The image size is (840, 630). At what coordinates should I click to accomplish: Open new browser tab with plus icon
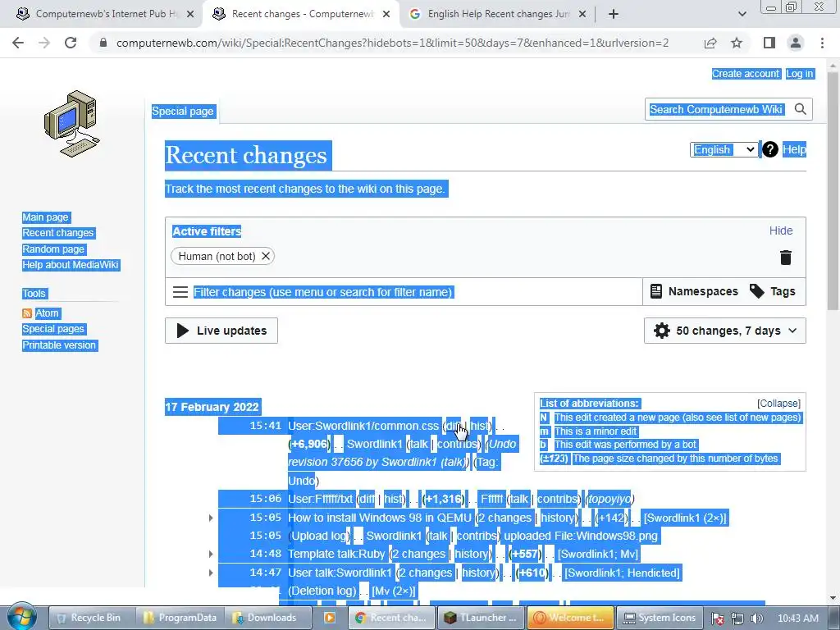click(614, 14)
